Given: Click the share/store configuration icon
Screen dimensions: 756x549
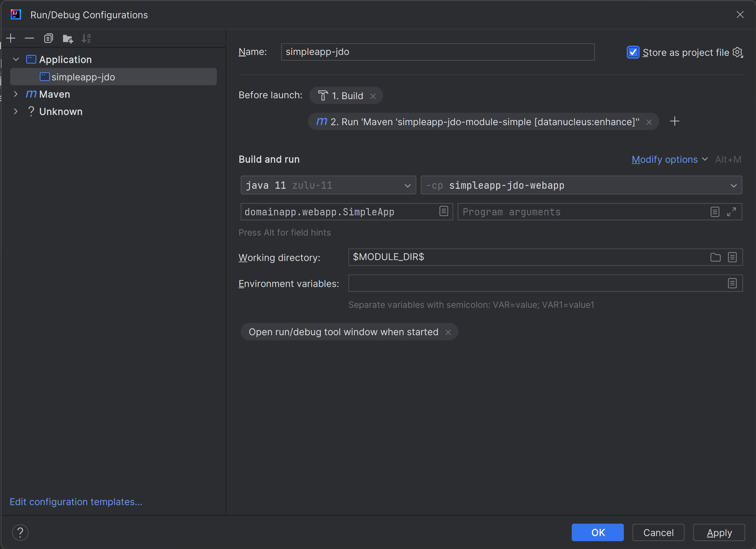Looking at the screenshot, I should pyautogui.click(x=738, y=52).
